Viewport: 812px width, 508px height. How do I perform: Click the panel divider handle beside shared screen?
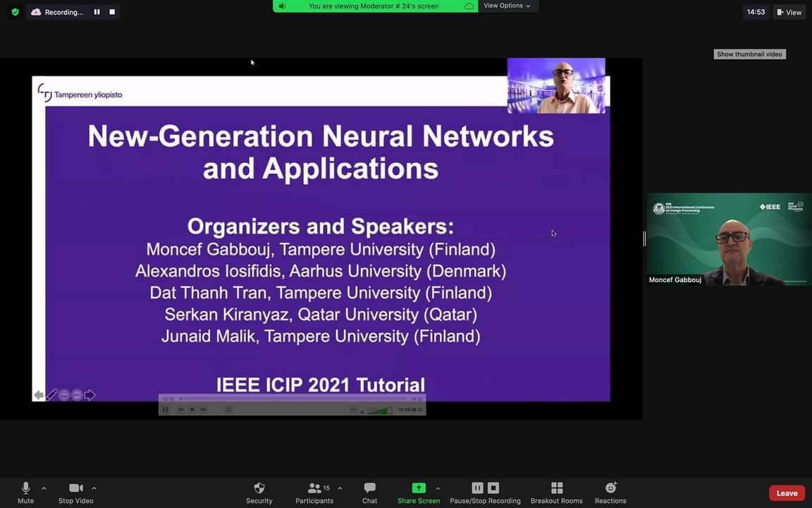pyautogui.click(x=644, y=239)
